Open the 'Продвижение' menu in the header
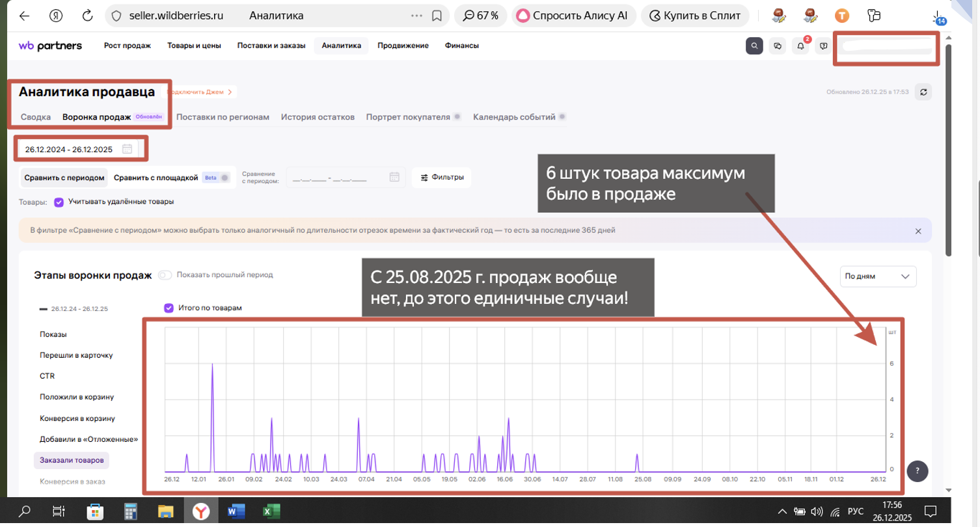This screenshot has width=980, height=527. point(403,46)
